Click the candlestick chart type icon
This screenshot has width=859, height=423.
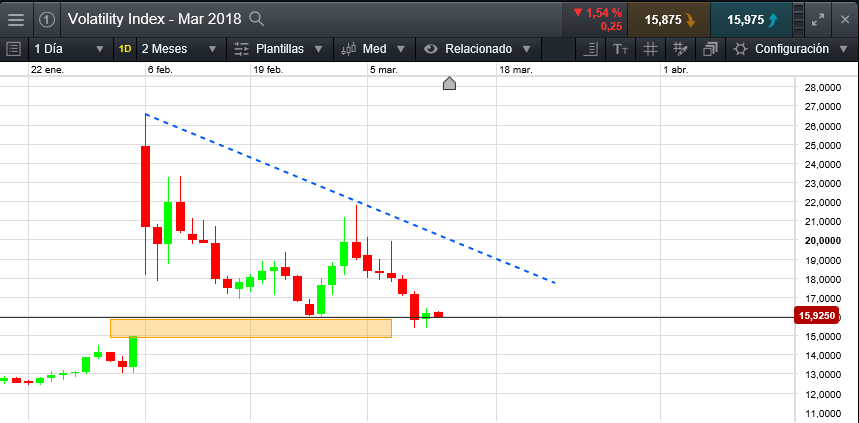349,49
